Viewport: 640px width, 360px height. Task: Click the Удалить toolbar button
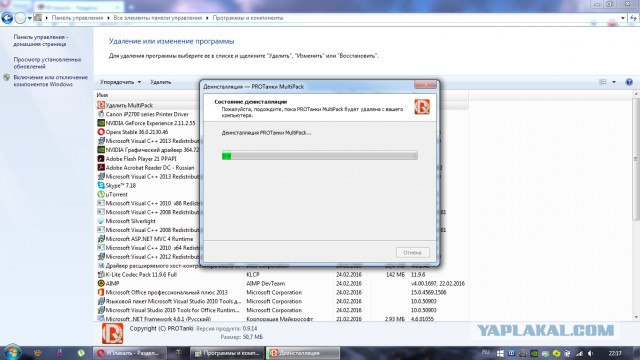(x=160, y=82)
